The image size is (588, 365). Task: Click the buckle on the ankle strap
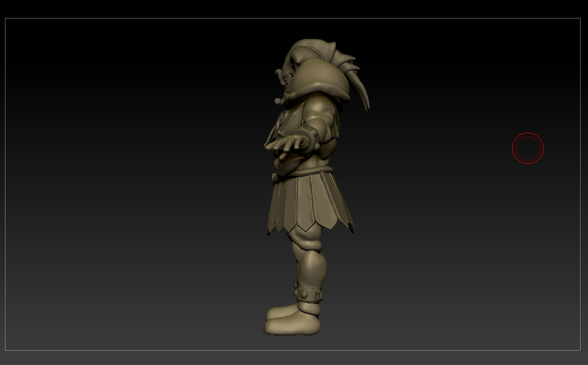(x=319, y=297)
